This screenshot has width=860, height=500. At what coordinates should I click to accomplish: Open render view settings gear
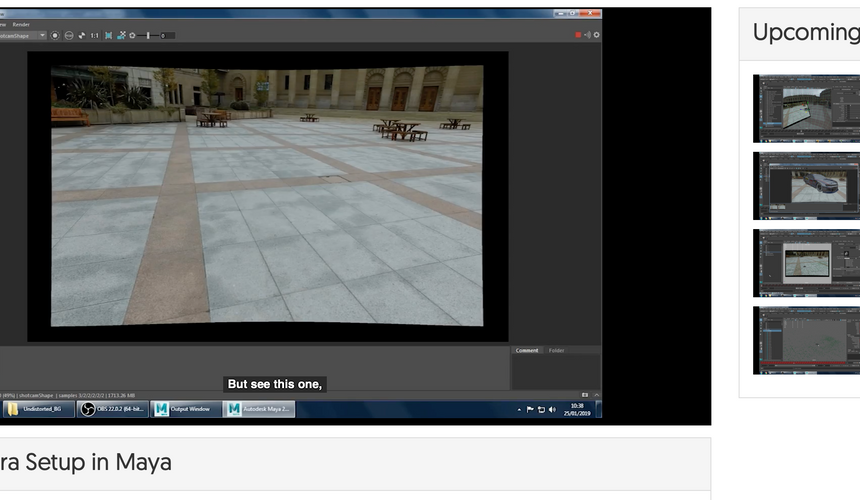[x=596, y=35]
